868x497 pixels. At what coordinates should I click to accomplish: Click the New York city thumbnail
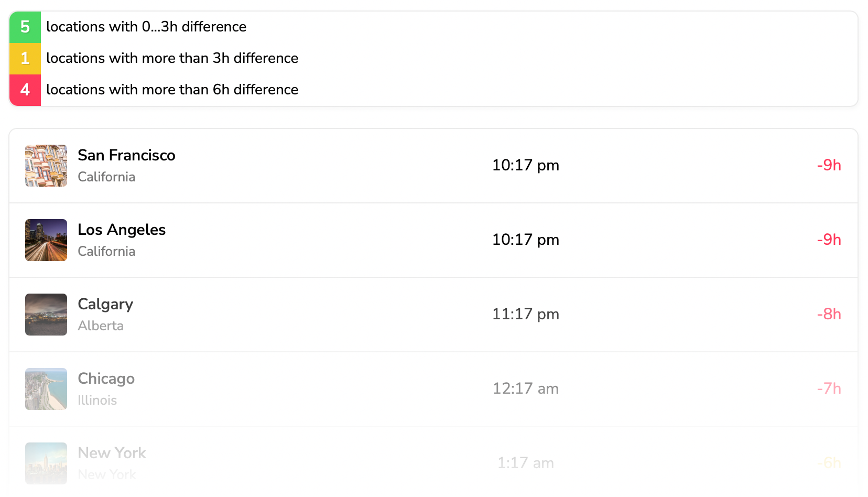[46, 463]
